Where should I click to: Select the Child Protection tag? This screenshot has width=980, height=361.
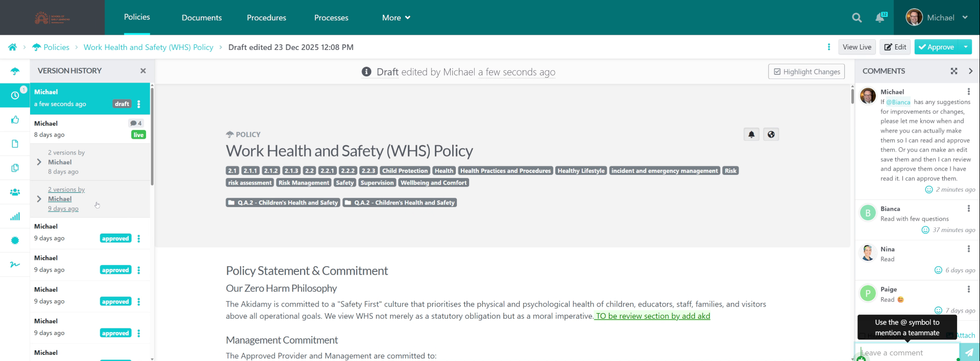coord(405,171)
